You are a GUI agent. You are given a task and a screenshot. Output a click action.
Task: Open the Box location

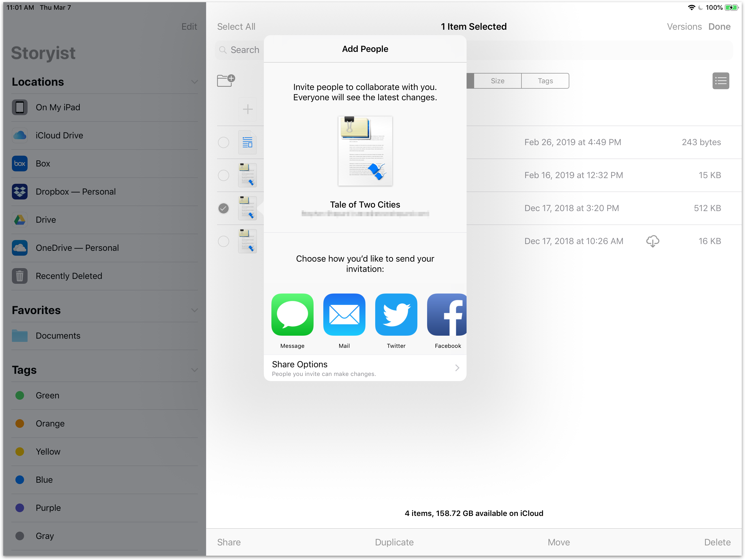[x=104, y=164]
